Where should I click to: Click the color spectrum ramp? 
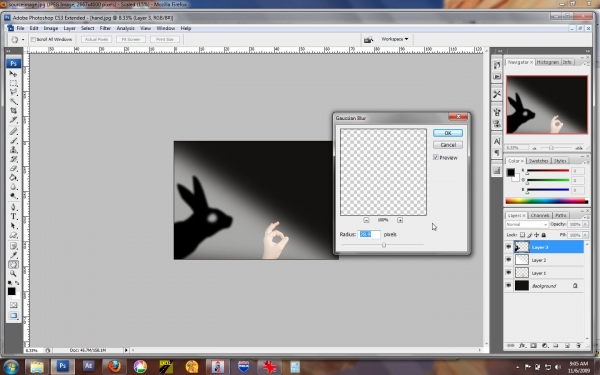546,201
